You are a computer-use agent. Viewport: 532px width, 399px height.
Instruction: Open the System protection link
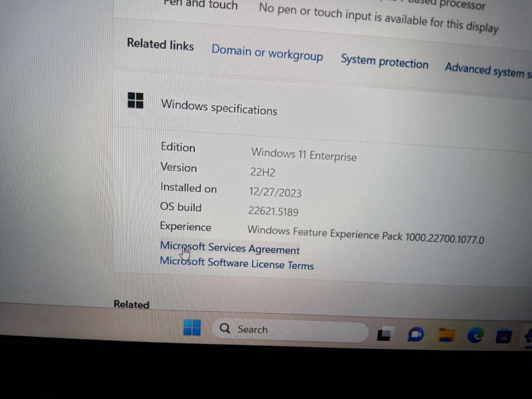coord(384,62)
